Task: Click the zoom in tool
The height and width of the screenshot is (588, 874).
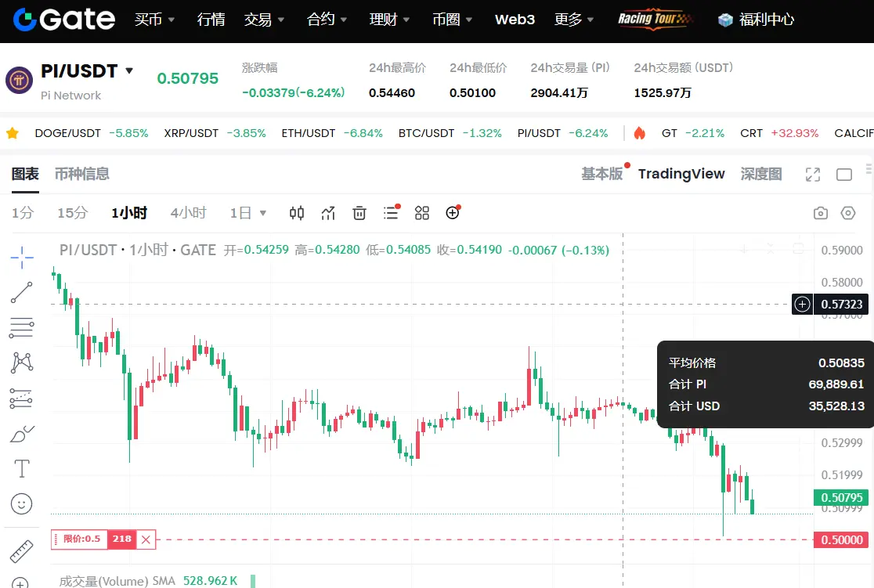Action: (20, 583)
